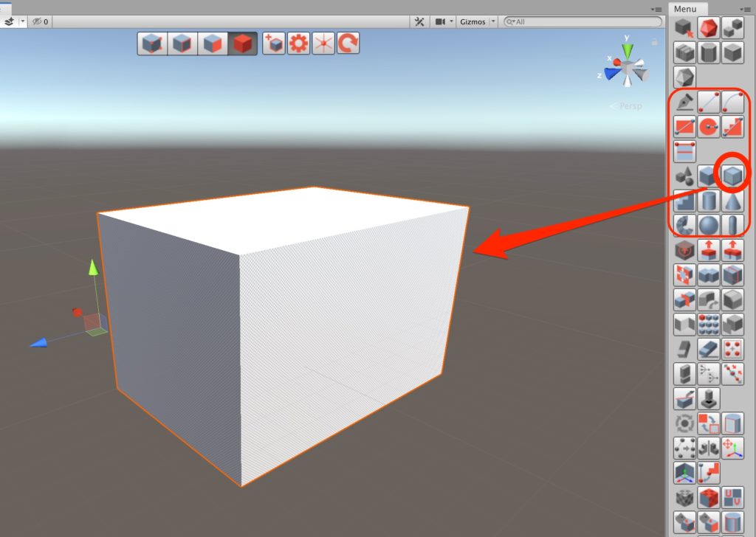Click the red icosahedron icon in Menu
This screenshot has height=537, width=756.
[709, 28]
